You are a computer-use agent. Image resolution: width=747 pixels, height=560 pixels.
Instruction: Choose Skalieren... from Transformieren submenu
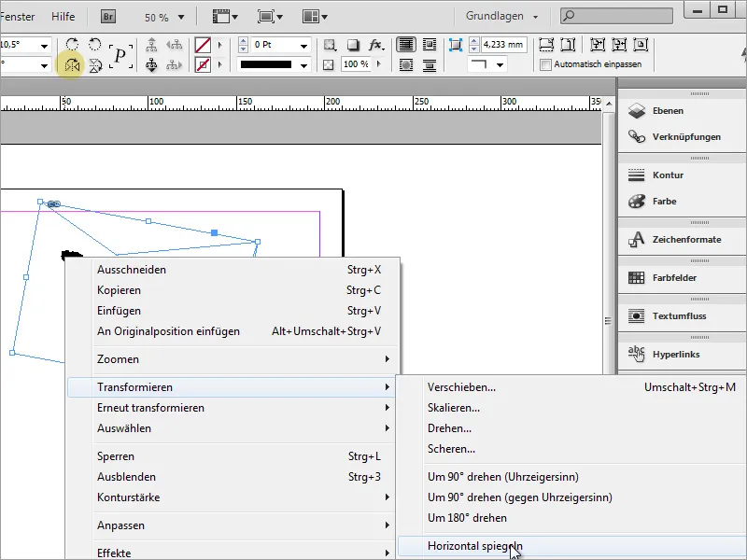571,408
